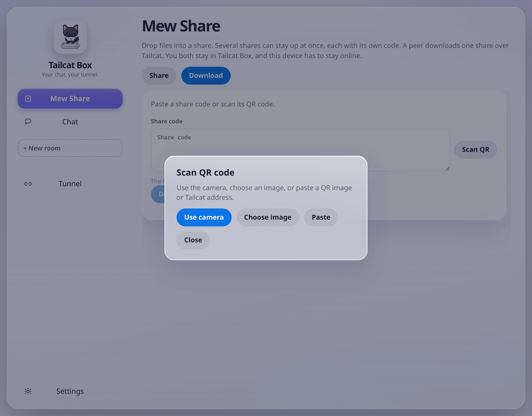The height and width of the screenshot is (416, 532).
Task: Click Paste in the Scan QR dialog
Action: (321, 217)
